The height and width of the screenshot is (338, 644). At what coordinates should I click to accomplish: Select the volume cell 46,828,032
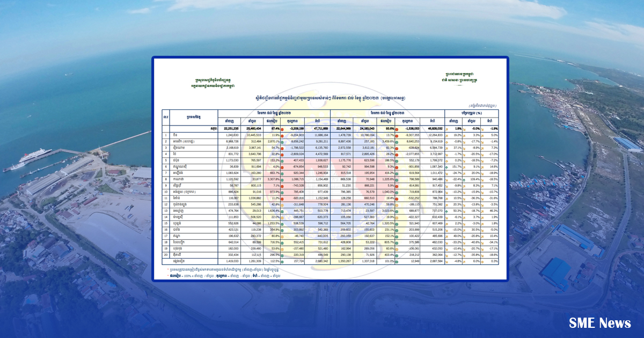click(x=433, y=129)
